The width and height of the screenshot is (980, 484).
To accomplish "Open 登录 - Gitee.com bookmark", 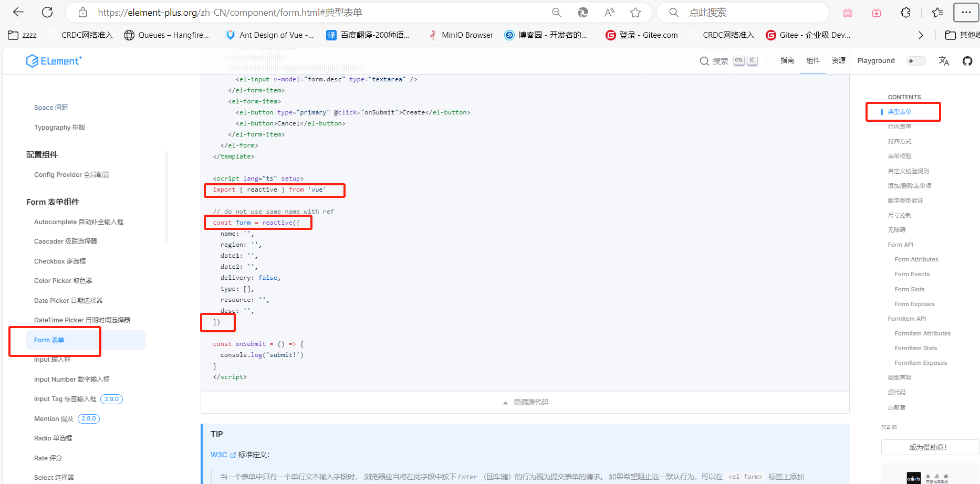I will coord(641,35).
